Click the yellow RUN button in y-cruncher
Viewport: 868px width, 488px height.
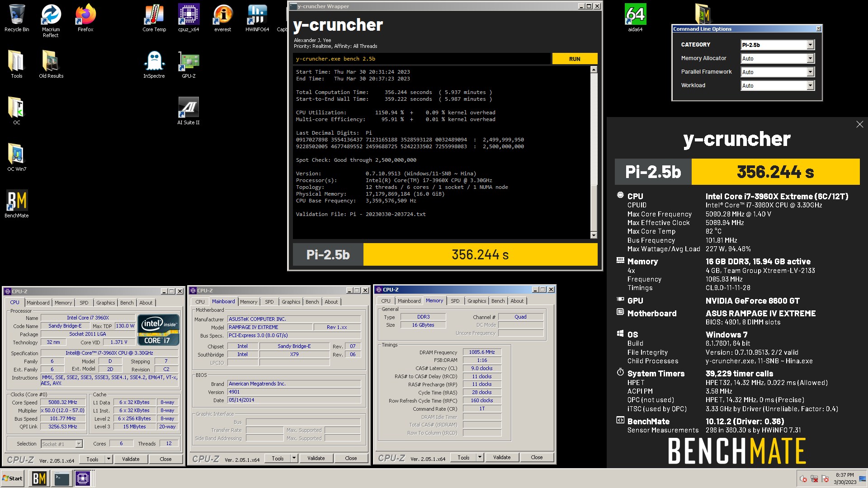tap(575, 59)
